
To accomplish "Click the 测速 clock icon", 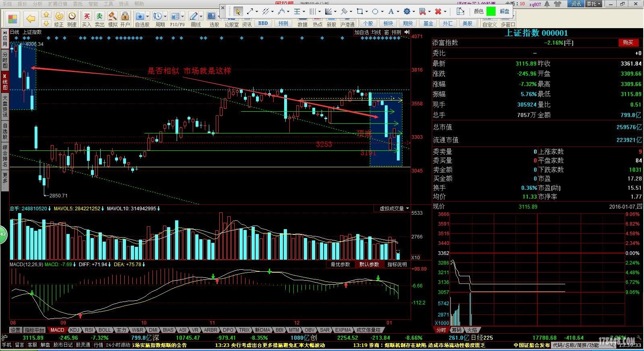I will (x=72, y=16).
